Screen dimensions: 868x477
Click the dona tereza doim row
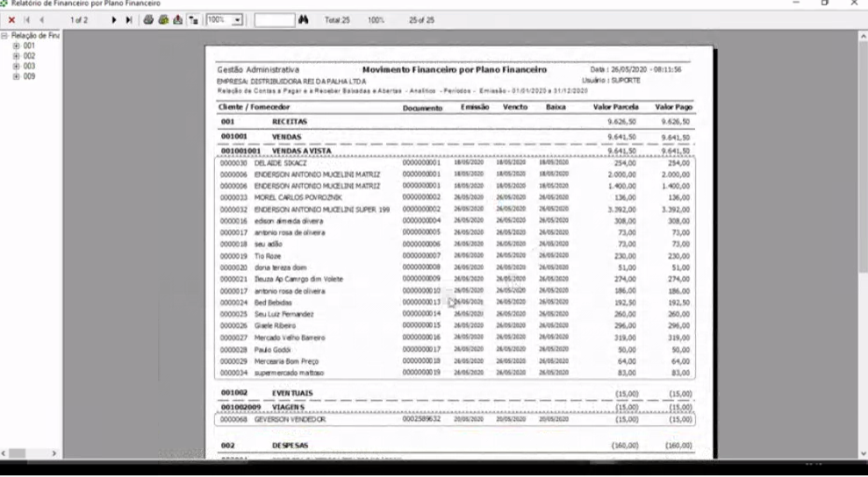(455, 267)
